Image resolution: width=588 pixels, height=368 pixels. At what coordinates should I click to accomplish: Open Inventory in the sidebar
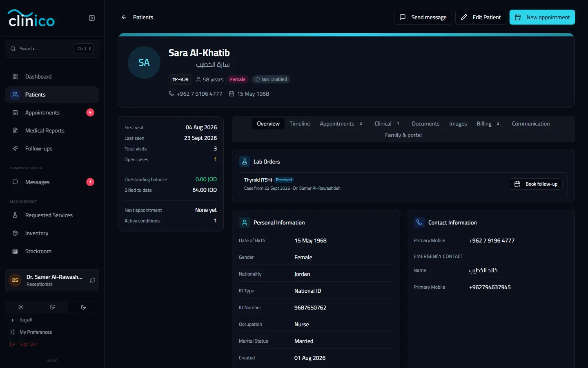point(52,233)
